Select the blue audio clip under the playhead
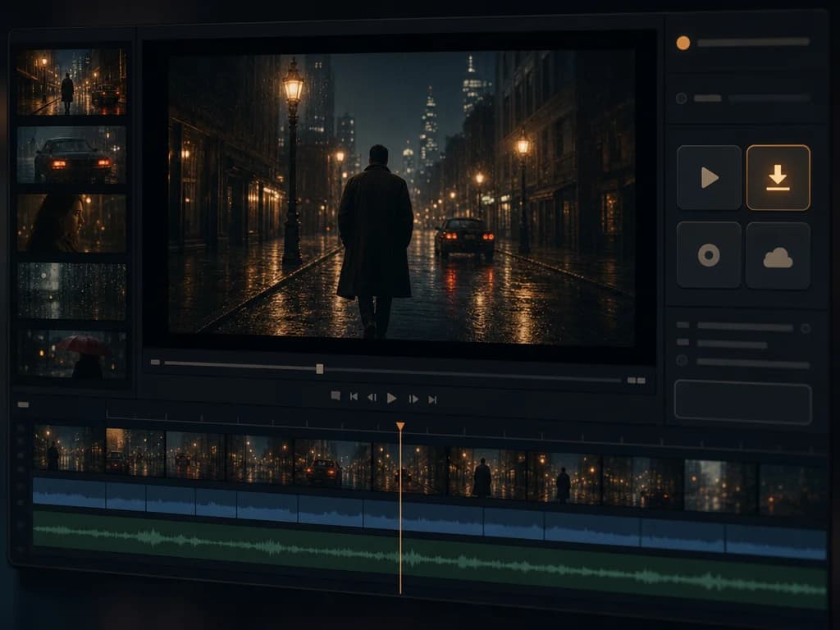840x630 pixels. pyautogui.click(x=423, y=518)
